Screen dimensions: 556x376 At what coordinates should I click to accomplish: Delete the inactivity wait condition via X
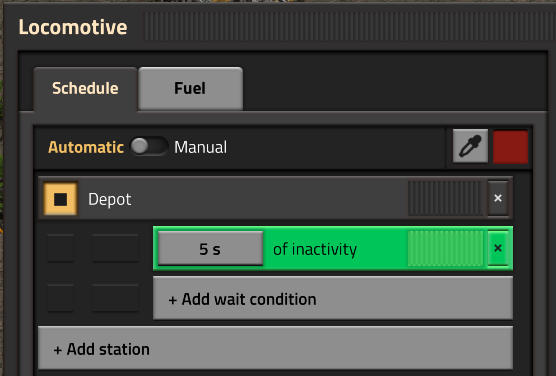tap(498, 248)
